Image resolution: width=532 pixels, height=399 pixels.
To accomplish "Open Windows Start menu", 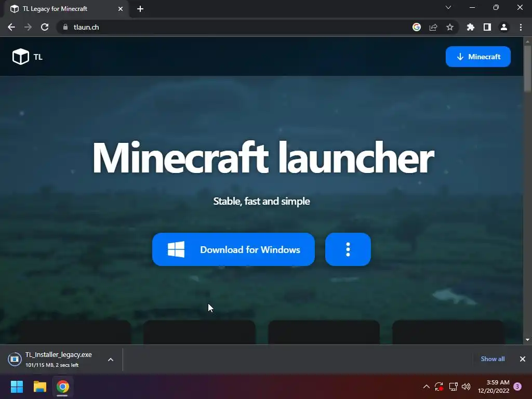I will [x=17, y=387].
